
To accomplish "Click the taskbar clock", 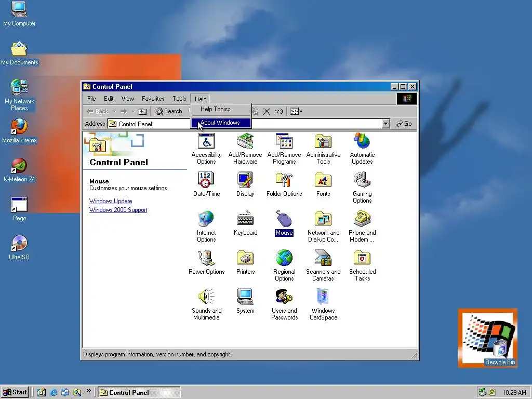I will click(x=514, y=393).
